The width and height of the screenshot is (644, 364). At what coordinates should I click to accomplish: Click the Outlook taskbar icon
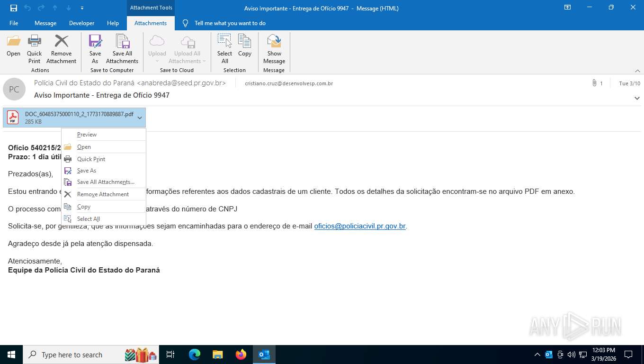(264, 355)
